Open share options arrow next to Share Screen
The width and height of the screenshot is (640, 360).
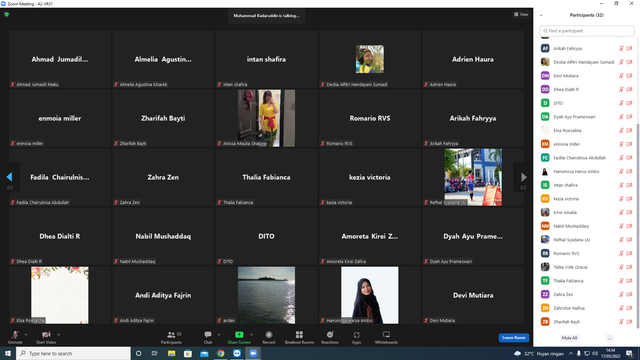251,335
